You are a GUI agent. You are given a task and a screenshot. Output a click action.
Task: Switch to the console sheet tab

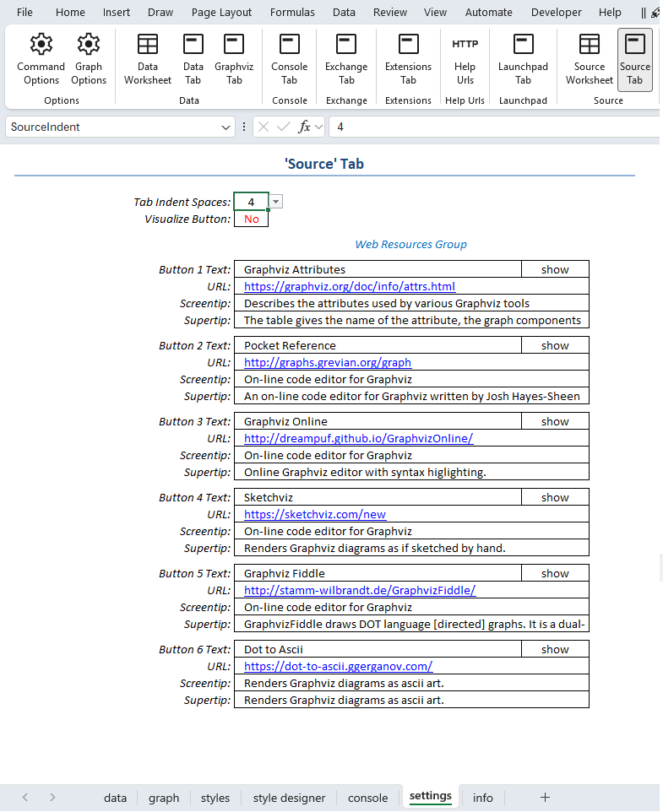(367, 798)
